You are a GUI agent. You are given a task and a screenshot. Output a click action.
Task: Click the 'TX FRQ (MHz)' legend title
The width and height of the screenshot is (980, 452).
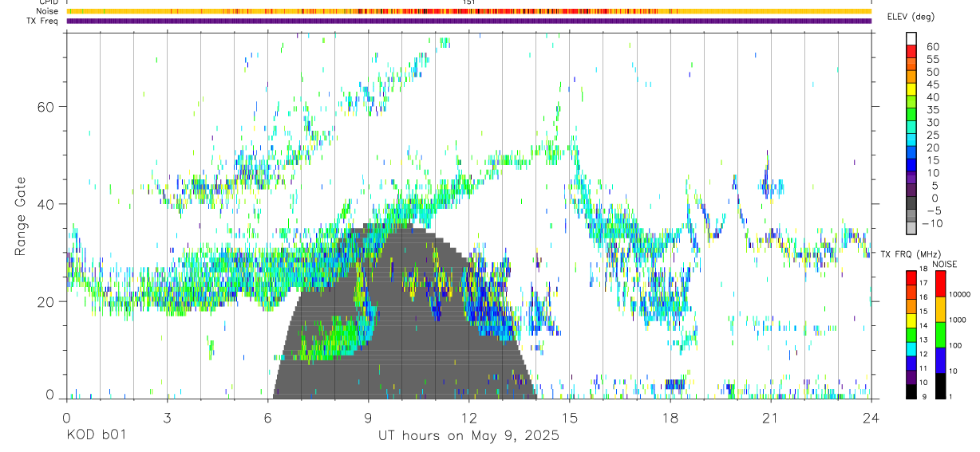[911, 254]
